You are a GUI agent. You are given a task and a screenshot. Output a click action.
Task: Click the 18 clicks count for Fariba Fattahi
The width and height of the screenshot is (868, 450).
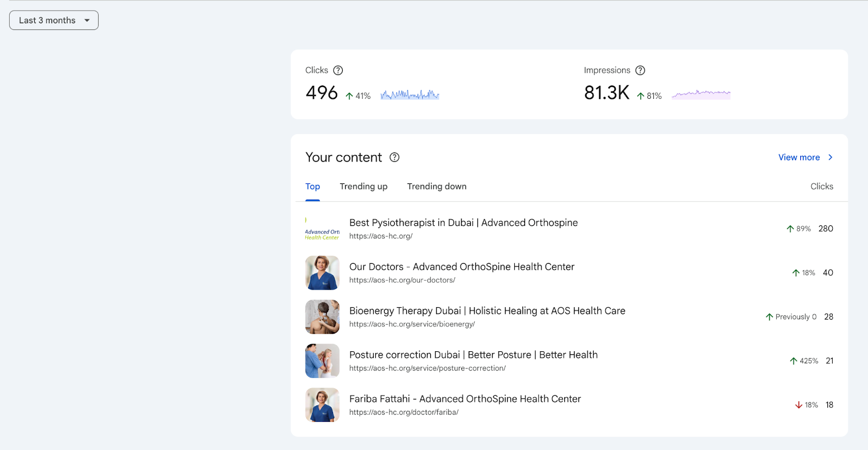coord(829,404)
